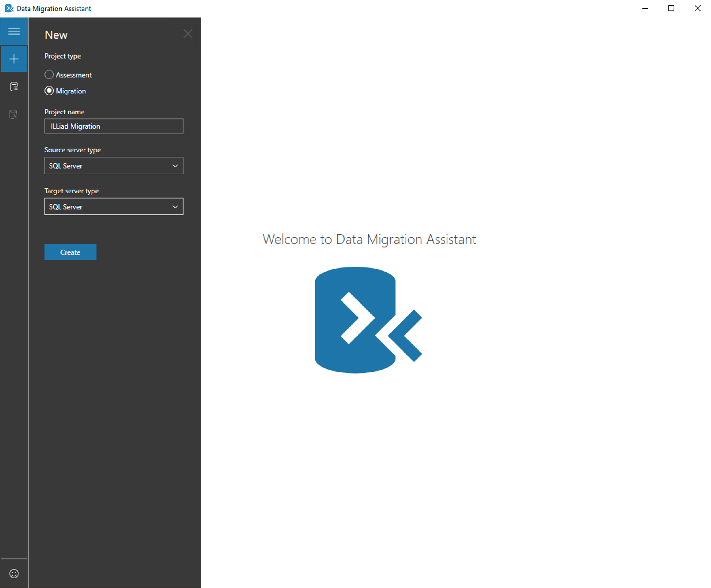711x588 pixels.
Task: Click the Data Migration Assistant title bar label
Action: pyautogui.click(x=54, y=8)
